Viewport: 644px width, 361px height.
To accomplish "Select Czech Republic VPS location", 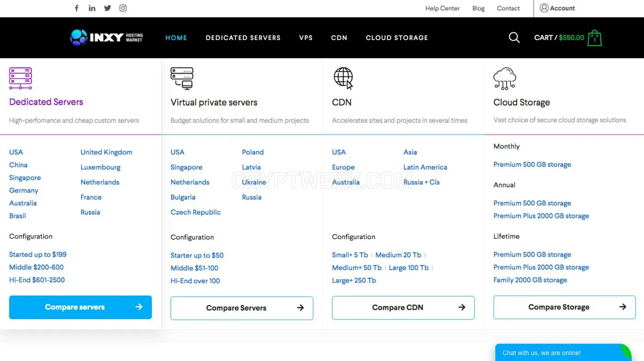I will coord(195,212).
